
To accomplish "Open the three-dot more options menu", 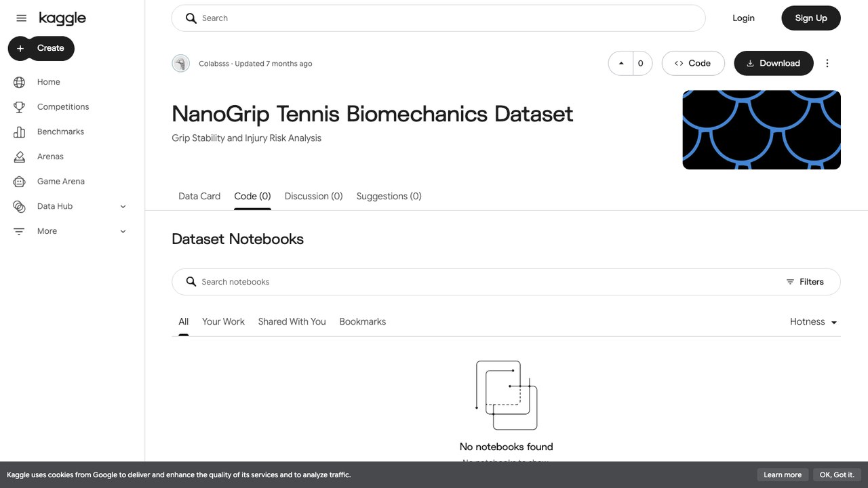I will point(827,63).
